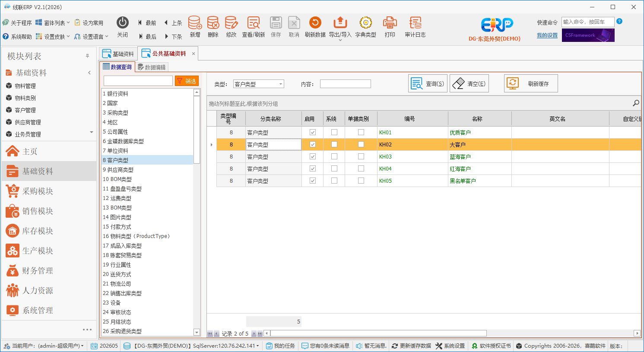The height and width of the screenshot is (352, 644).
Task: Click the 筛选 filter button
Action: (x=187, y=81)
